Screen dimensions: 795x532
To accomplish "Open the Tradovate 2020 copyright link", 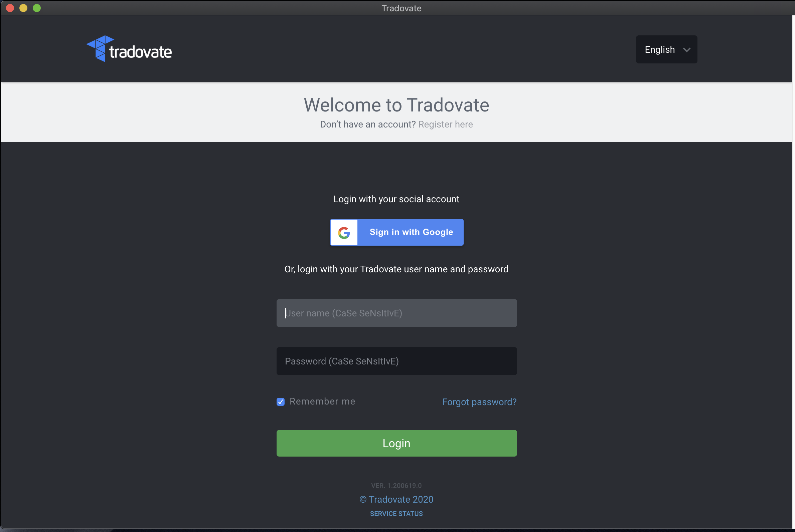I will tap(396, 499).
